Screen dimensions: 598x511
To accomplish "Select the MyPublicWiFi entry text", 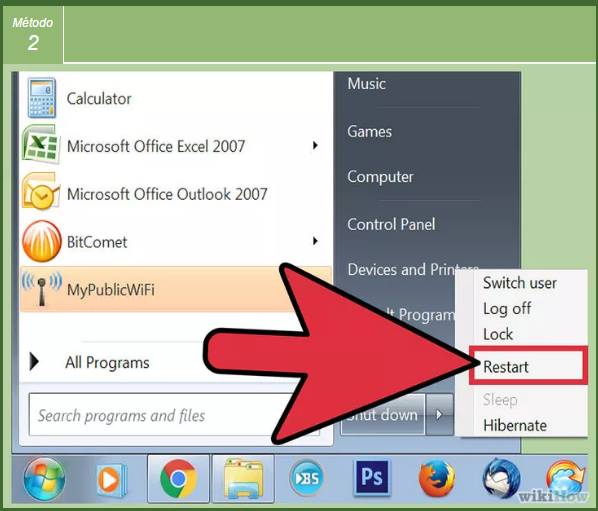I will point(111,290).
